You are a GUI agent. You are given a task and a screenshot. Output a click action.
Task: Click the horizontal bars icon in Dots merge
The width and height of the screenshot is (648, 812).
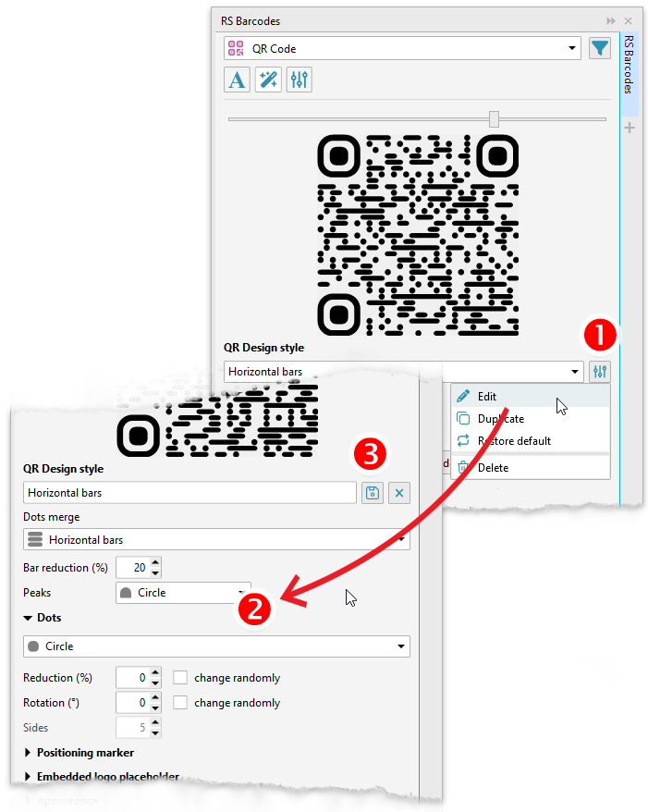pos(35,539)
